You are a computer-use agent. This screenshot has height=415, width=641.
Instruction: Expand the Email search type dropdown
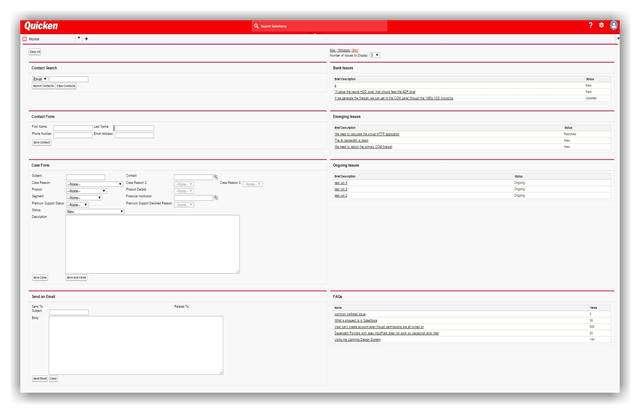40,79
